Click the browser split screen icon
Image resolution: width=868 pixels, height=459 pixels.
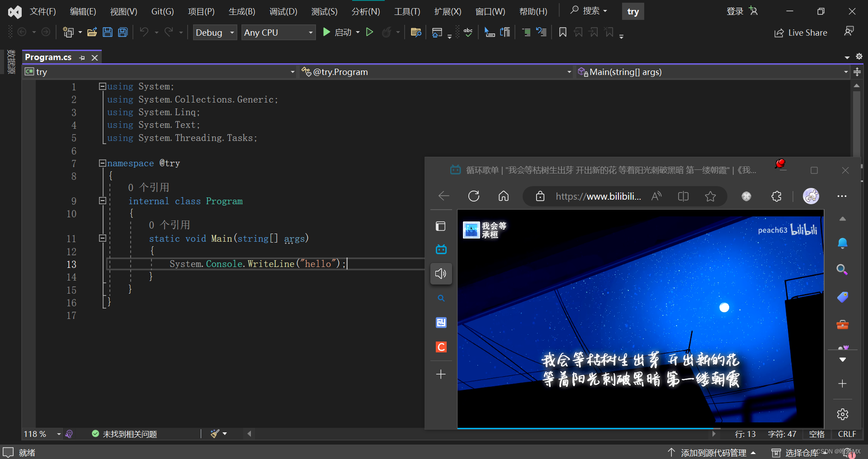[683, 196]
